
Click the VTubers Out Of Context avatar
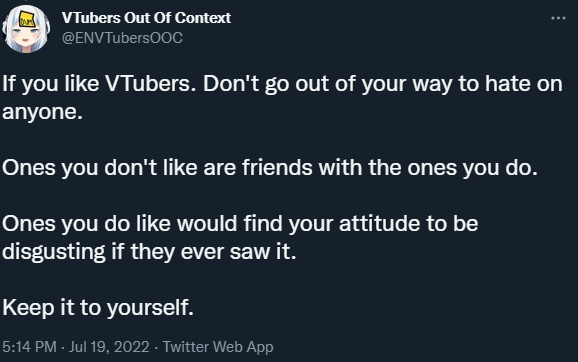pos(26,29)
